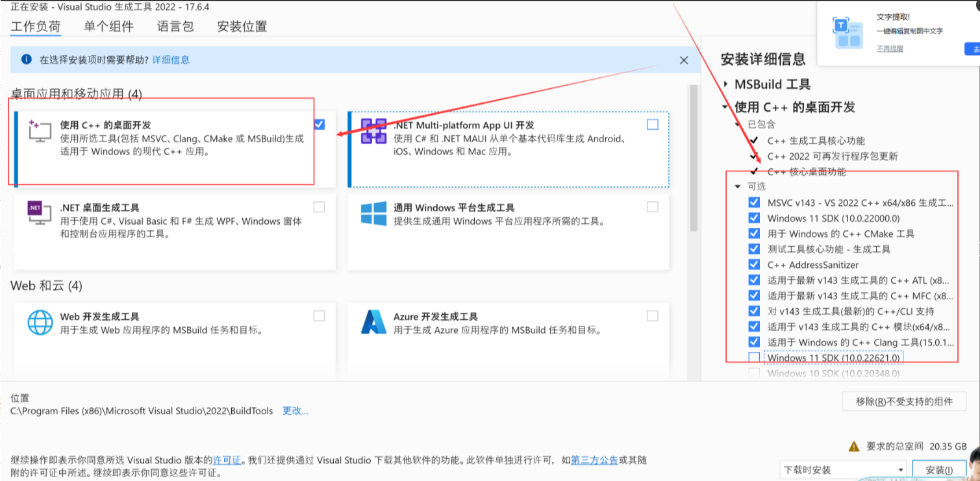The width and height of the screenshot is (980, 481).
Task: Switch to the 单个组件 tab
Action: pos(108,27)
